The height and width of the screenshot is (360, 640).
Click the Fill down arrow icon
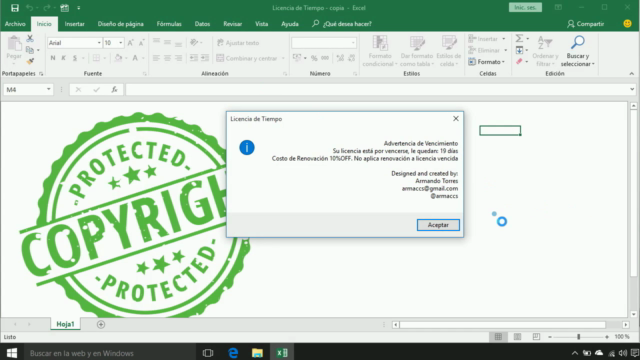(519, 50)
